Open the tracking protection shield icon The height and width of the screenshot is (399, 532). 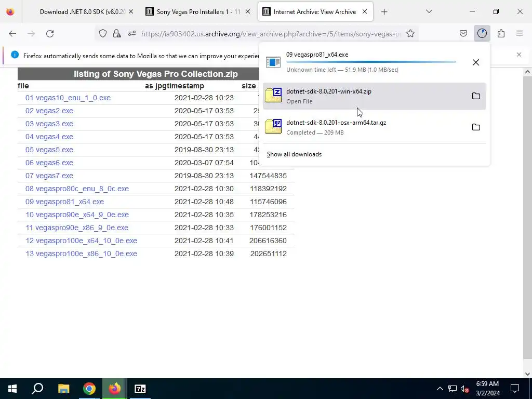103,33
